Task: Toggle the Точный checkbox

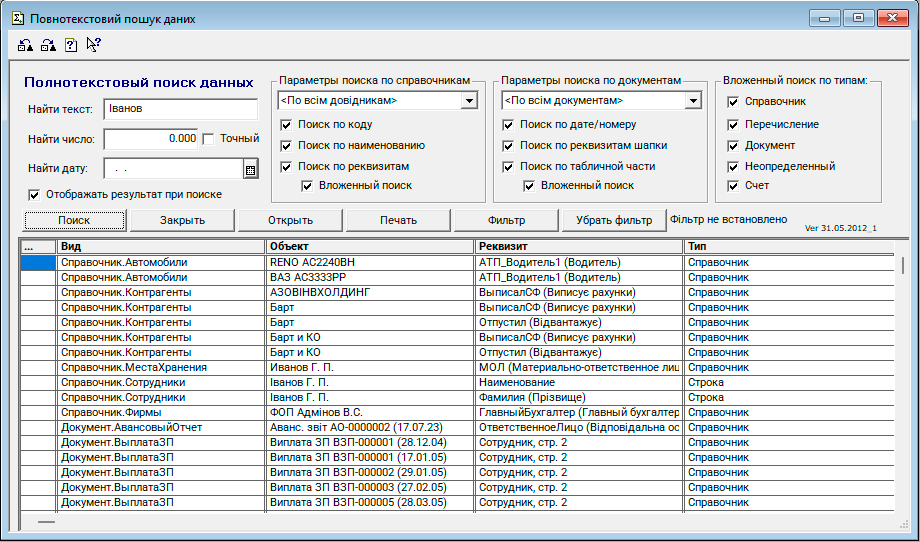Action: (x=209, y=139)
